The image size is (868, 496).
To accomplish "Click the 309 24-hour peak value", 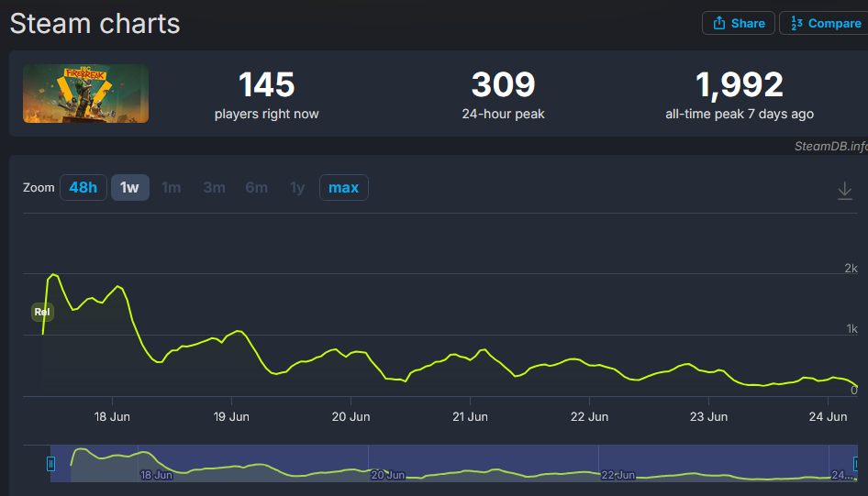I will coord(503,84).
